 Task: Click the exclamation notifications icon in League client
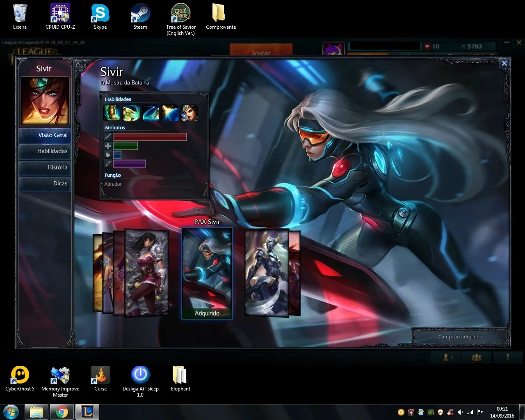pos(508,358)
